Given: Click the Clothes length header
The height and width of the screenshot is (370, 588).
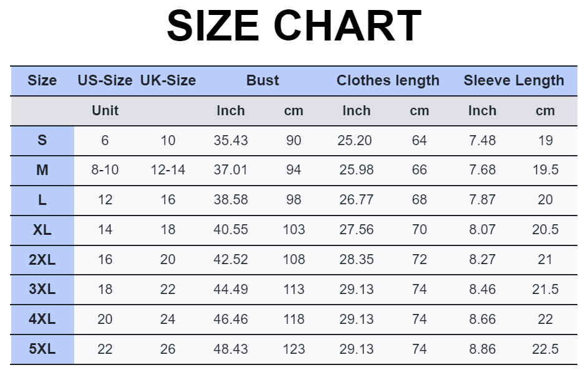Looking at the screenshot, I should coord(388,80).
